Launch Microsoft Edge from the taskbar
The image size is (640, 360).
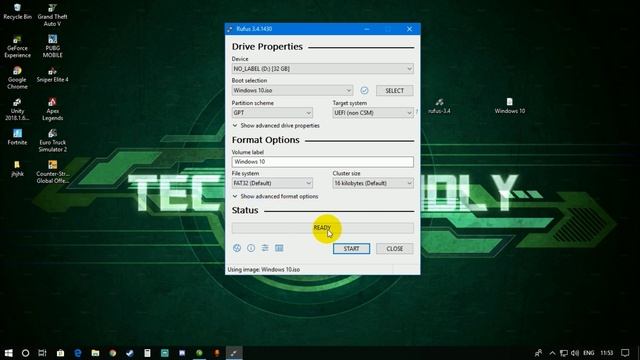[x=78, y=353]
